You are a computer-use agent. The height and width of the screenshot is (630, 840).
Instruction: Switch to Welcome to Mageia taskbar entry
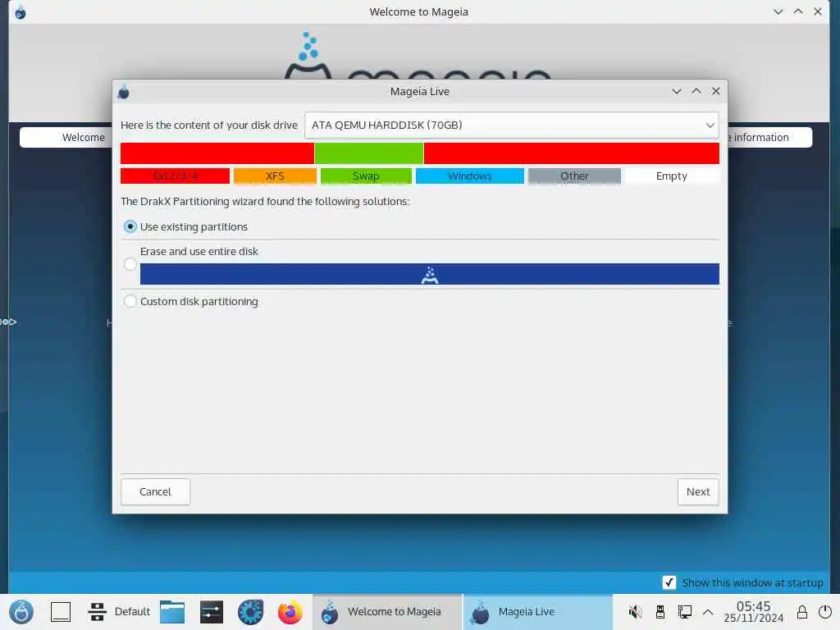point(387,612)
